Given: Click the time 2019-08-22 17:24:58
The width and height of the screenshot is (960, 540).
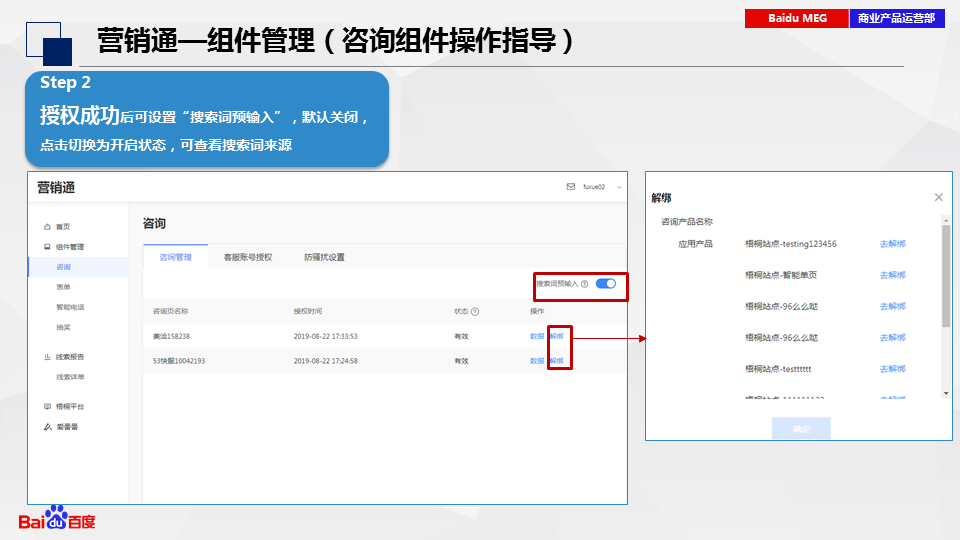Looking at the screenshot, I should pos(326,361).
